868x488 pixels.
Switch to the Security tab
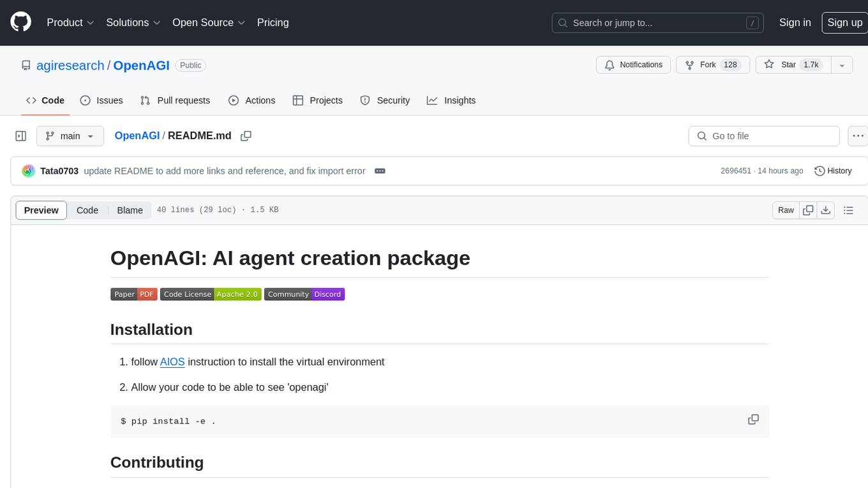(385, 100)
